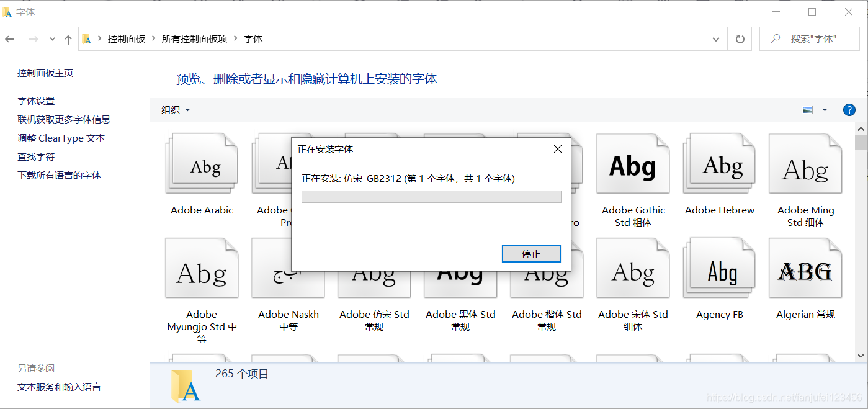
Task: Open the help question-mark icon
Action: 849,110
